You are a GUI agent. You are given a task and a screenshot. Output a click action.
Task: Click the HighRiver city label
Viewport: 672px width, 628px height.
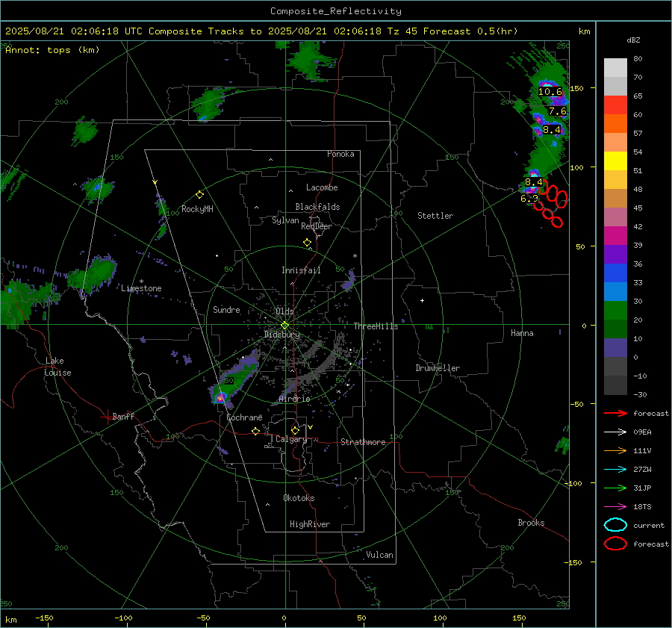pyautogui.click(x=310, y=524)
